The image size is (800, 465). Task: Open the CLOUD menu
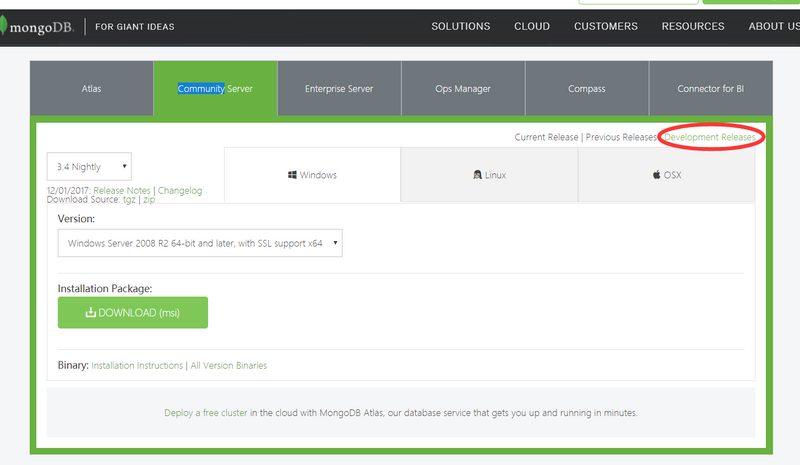tap(532, 26)
